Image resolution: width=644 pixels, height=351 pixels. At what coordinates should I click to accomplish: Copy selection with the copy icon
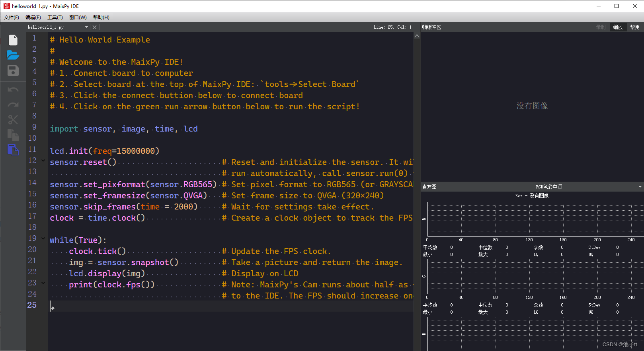tap(13, 135)
